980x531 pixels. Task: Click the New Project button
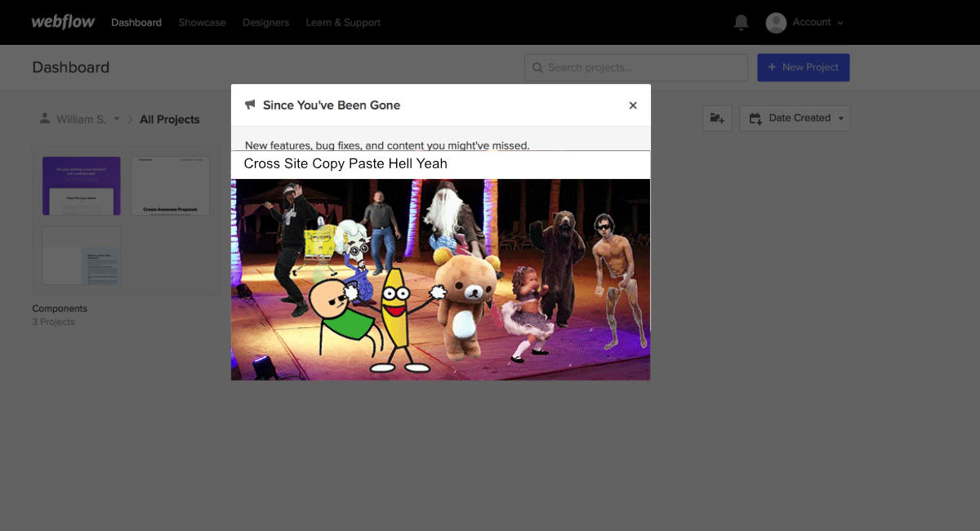click(804, 68)
